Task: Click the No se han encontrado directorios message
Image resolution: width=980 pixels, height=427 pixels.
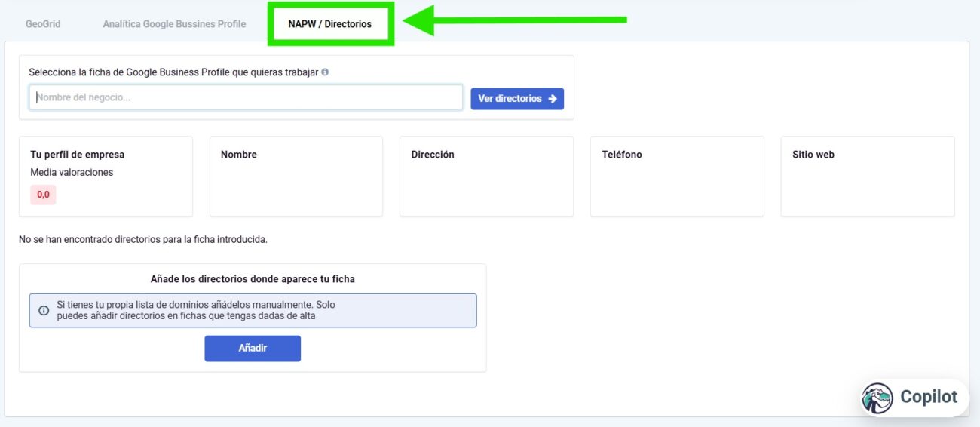Action: pyautogui.click(x=143, y=240)
